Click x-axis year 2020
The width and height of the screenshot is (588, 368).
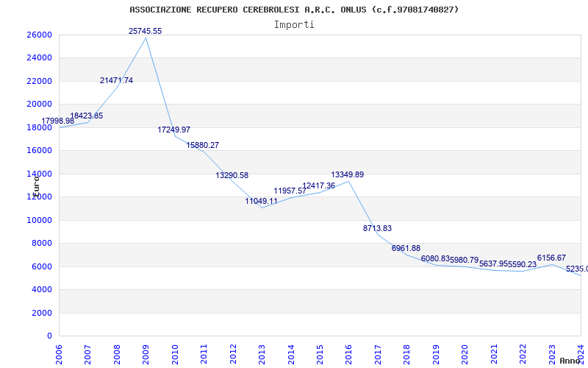point(465,354)
